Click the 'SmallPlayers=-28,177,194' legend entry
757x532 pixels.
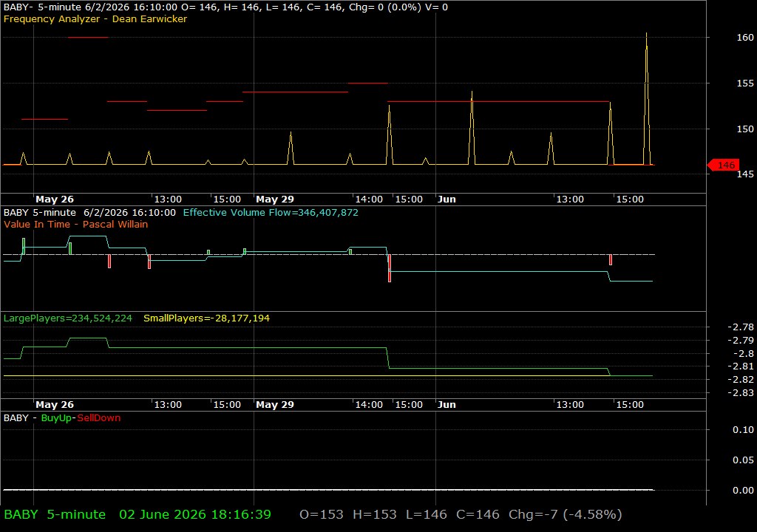207,318
